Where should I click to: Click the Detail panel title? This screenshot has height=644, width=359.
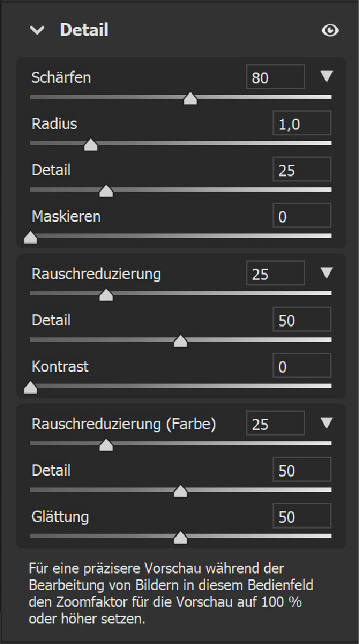pyautogui.click(x=84, y=30)
